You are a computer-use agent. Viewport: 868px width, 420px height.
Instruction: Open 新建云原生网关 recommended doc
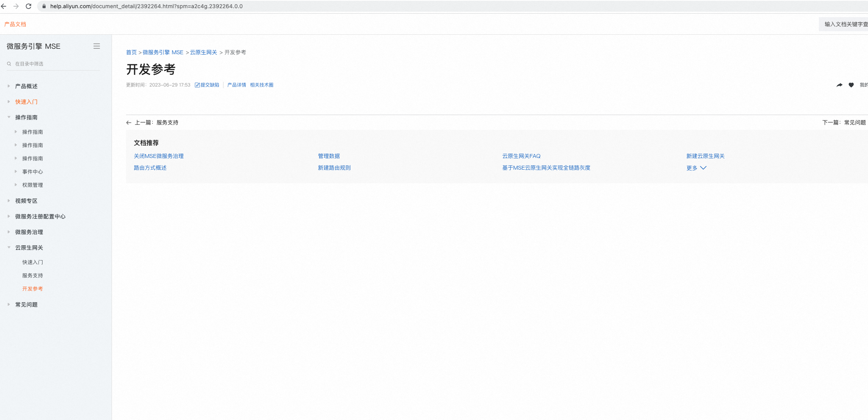coord(705,156)
